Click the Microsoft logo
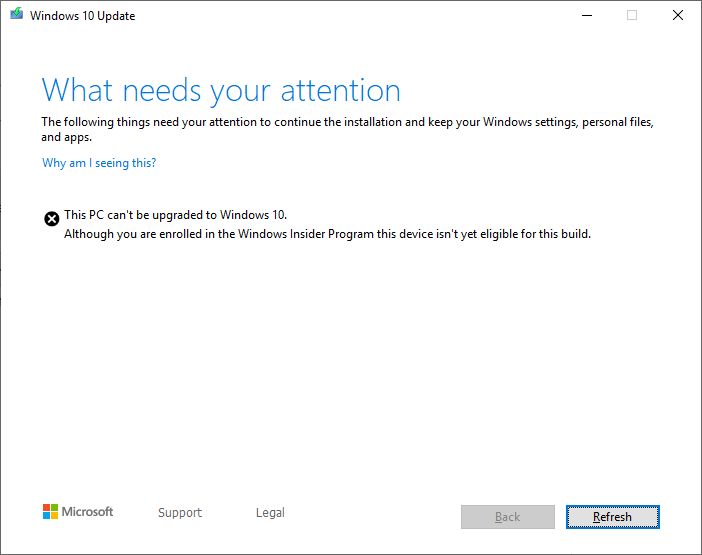Viewport: 702px width, 555px height. 78,512
